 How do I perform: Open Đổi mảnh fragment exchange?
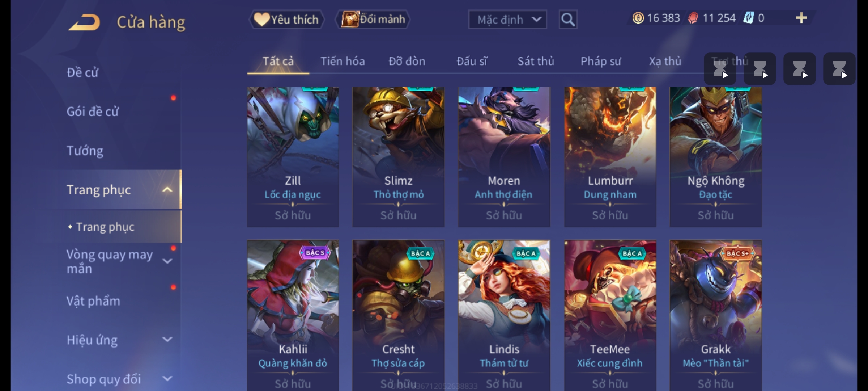coord(373,20)
